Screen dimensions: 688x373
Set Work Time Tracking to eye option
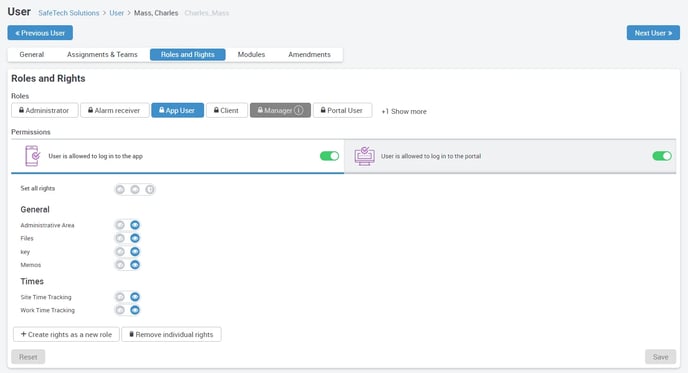coord(135,310)
